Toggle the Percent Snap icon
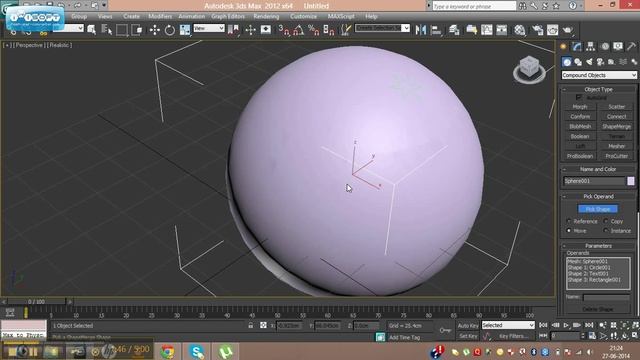 313,30
